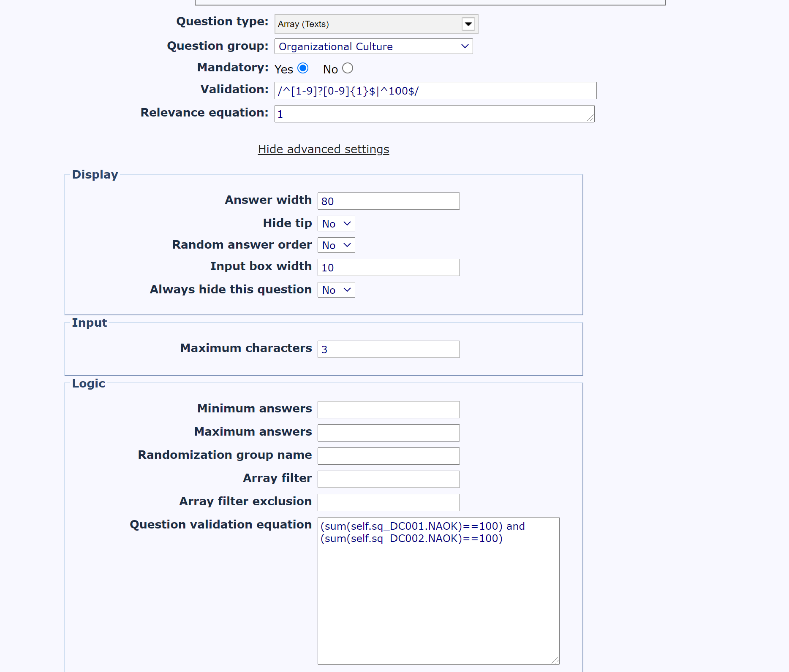Open Always hide this question dropdown

tap(336, 290)
